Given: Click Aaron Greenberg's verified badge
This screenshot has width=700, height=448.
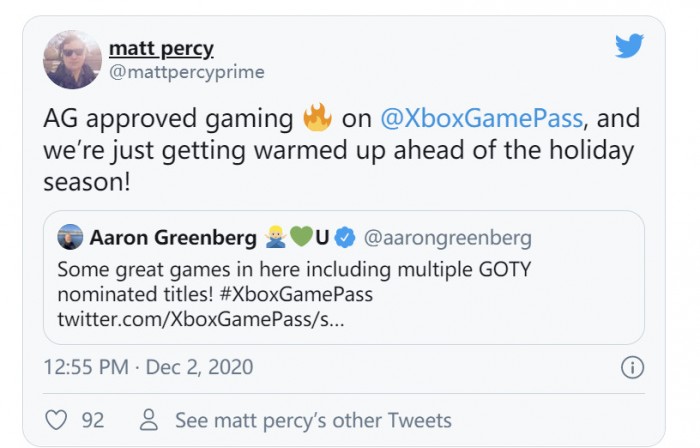Looking at the screenshot, I should coord(345,238).
